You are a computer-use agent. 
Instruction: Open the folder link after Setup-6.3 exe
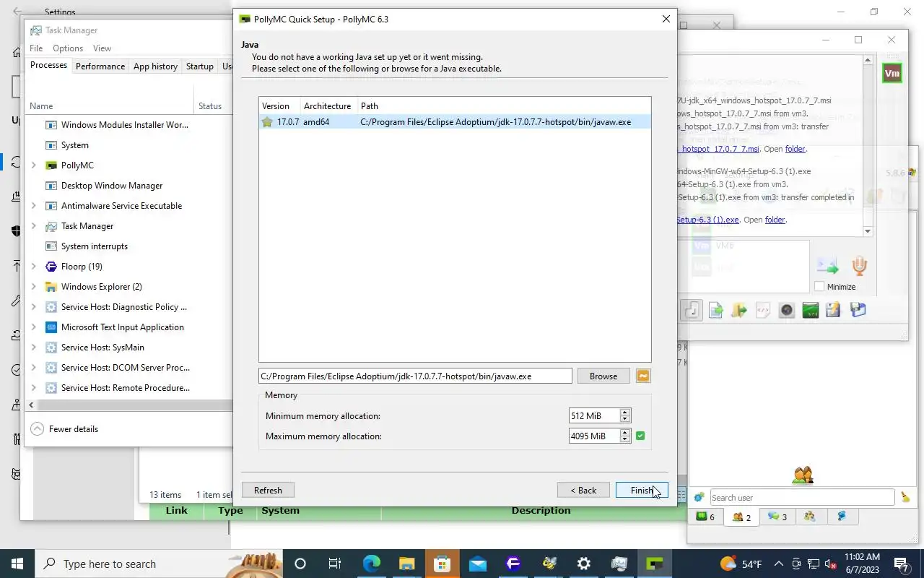(775, 220)
